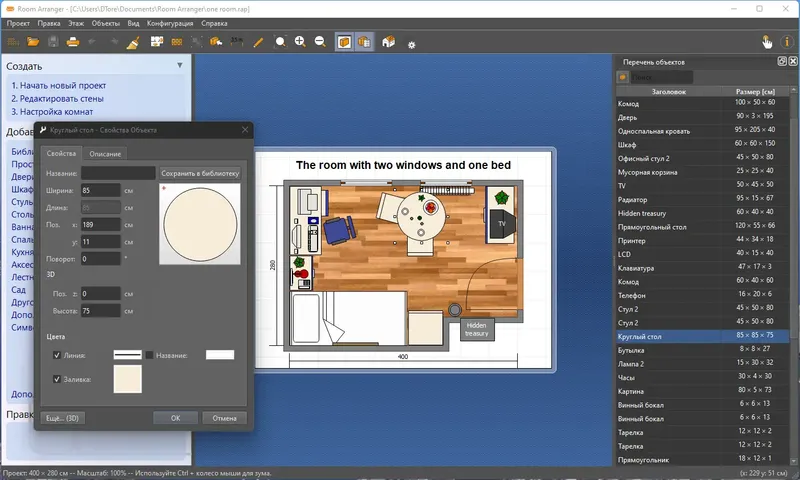Viewport: 800px width, 480px height.
Task: Click the Заливка fill color swatch
Action: (x=127, y=378)
